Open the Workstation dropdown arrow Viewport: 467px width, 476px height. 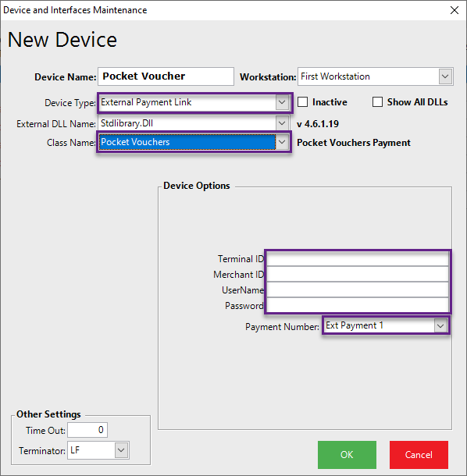pos(445,76)
